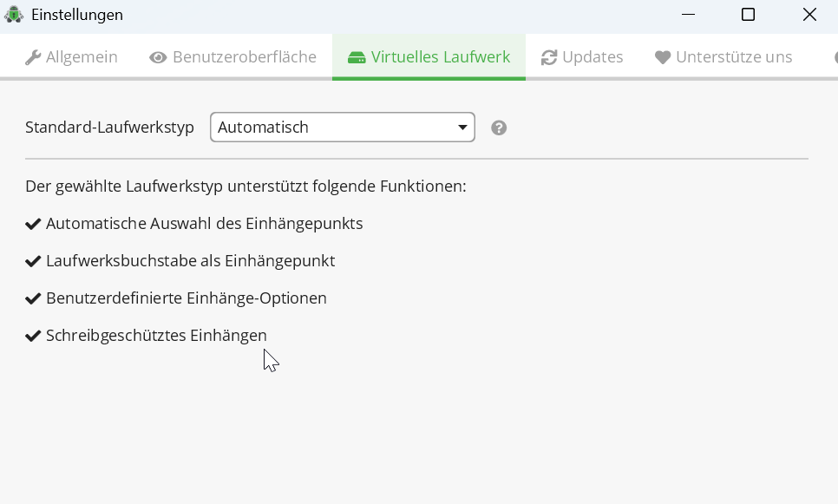Click the partially visible tab icon at far right
The width and height of the screenshot is (838, 504).
[835, 56]
